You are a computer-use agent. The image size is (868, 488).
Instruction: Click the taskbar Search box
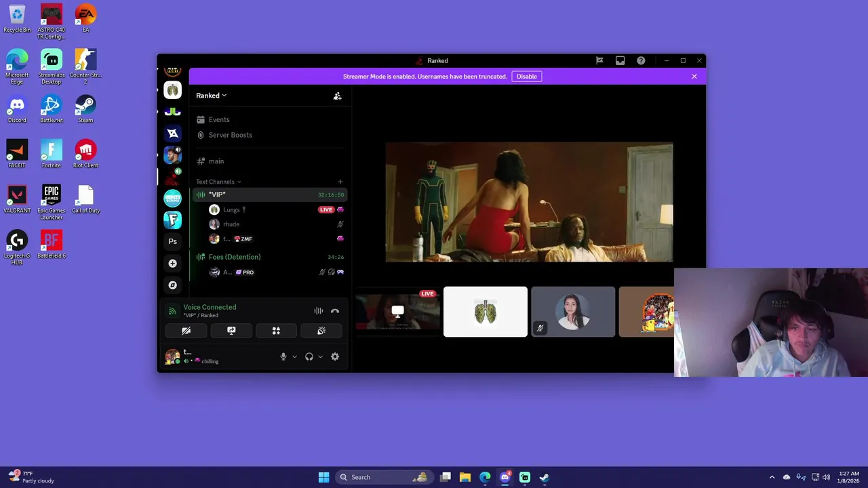pyautogui.click(x=384, y=477)
